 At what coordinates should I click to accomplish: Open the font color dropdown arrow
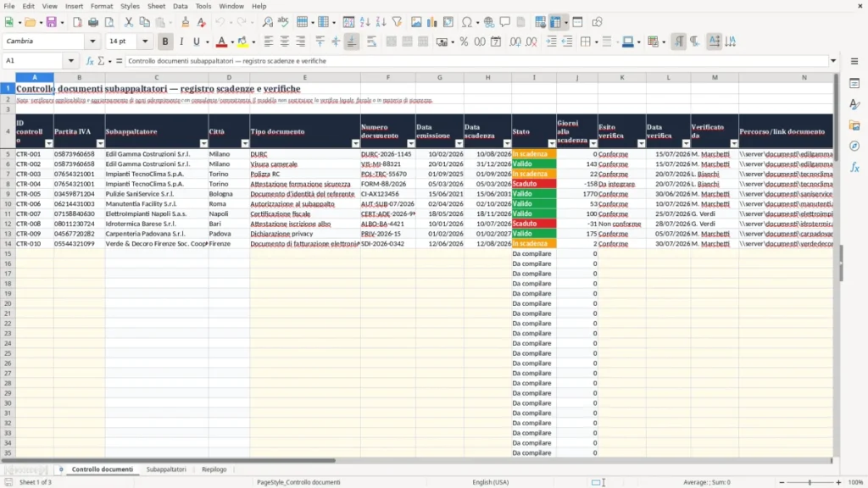(x=232, y=42)
